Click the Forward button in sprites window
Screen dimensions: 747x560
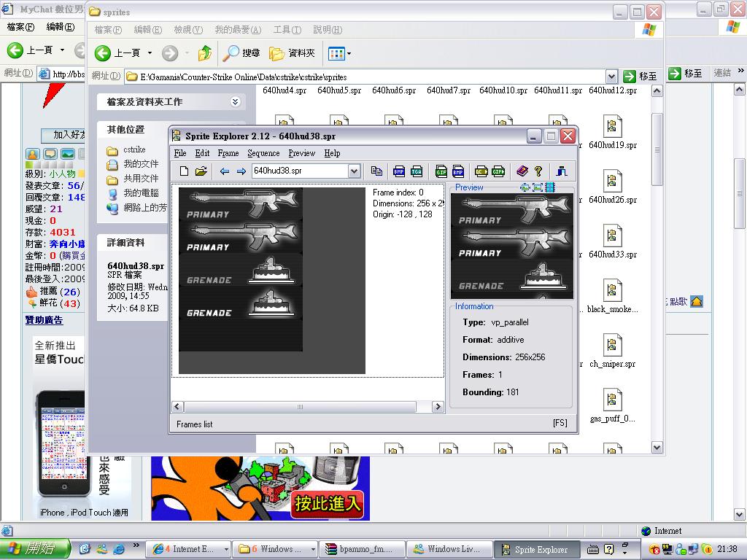[x=169, y=52]
